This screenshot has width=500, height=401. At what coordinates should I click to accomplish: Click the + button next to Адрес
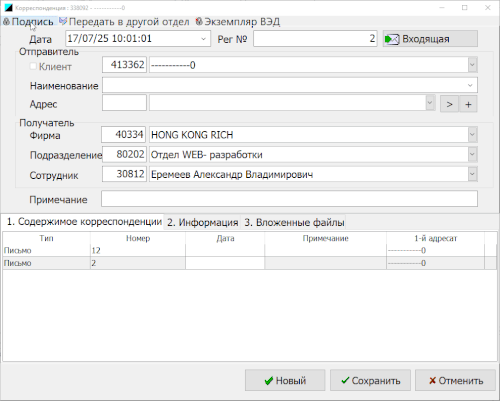click(x=468, y=104)
